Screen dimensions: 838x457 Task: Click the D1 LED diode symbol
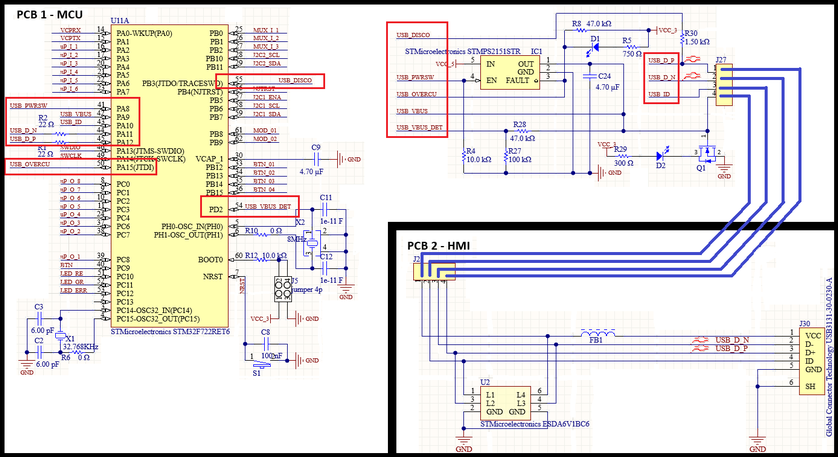click(594, 47)
